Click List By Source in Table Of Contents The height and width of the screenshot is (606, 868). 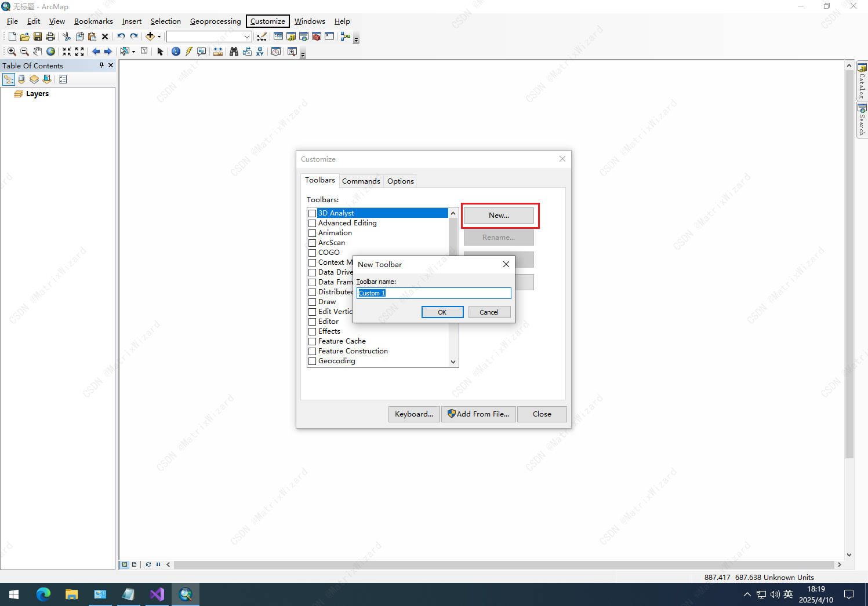(x=21, y=79)
